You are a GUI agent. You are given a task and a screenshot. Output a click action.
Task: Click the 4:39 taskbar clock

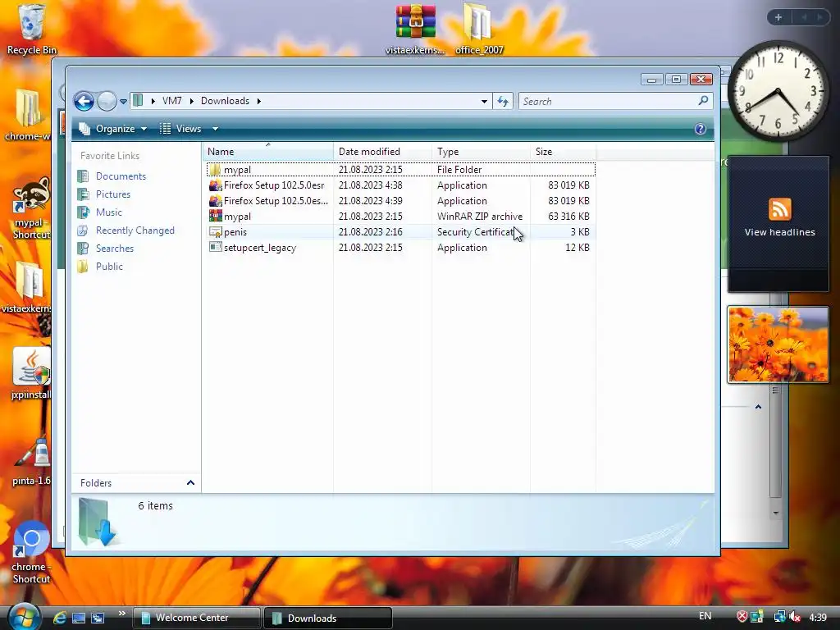(818, 618)
